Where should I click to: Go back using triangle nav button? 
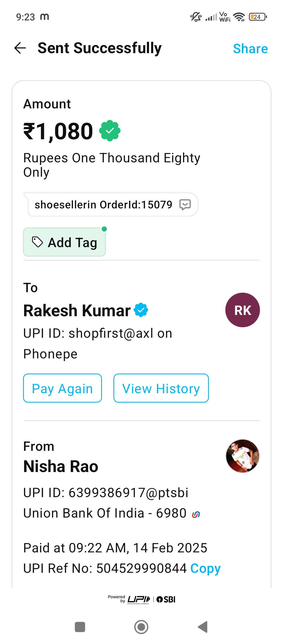[203, 627]
